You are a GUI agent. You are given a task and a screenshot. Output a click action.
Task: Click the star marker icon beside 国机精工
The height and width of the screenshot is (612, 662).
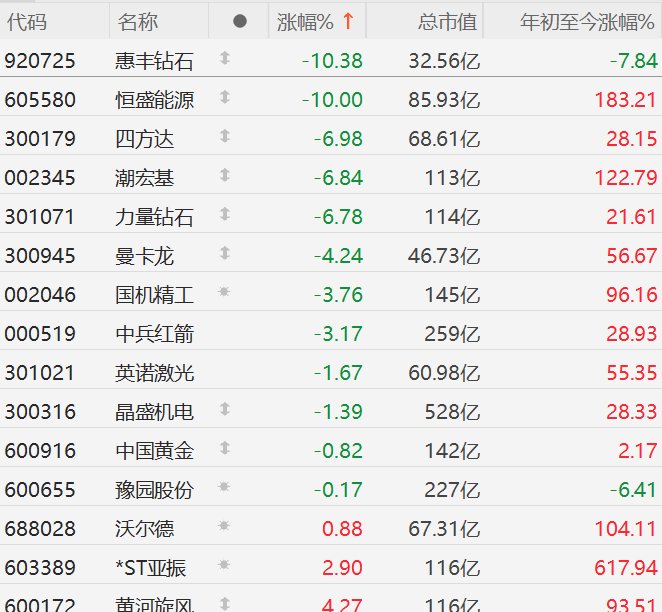point(225,294)
